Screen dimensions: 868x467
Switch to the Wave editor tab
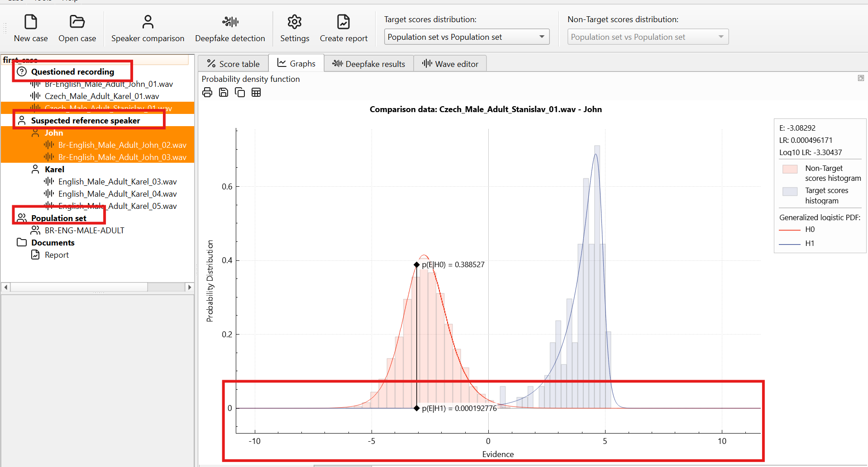click(x=450, y=64)
